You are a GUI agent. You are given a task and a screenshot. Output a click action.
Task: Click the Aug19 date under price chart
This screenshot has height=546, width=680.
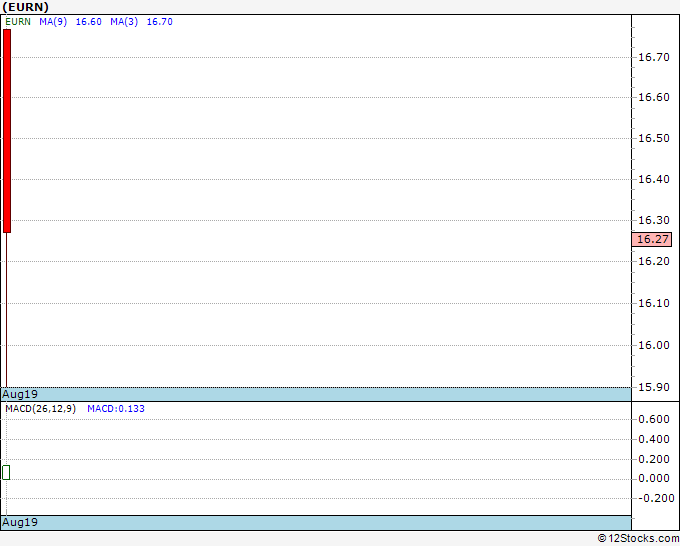click(x=20, y=394)
